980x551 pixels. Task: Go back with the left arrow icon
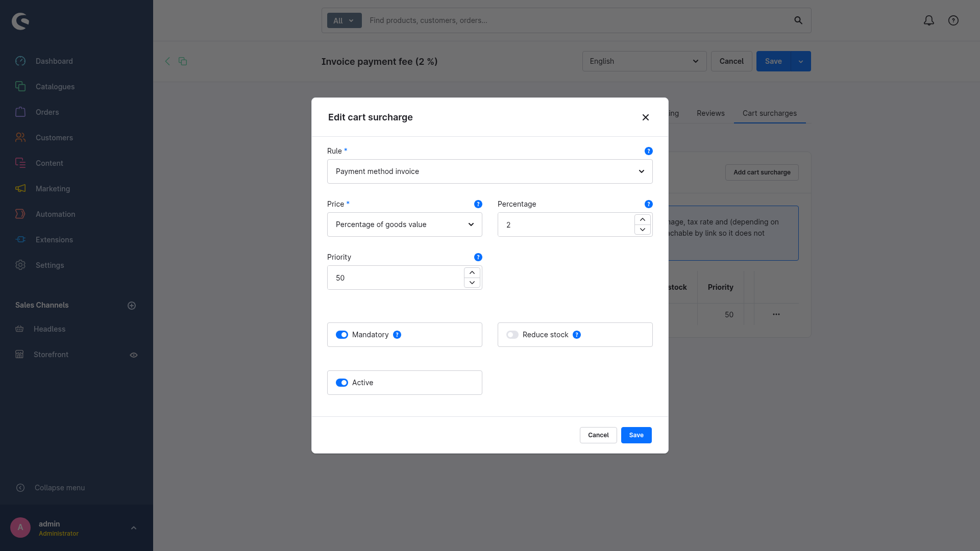point(167,61)
